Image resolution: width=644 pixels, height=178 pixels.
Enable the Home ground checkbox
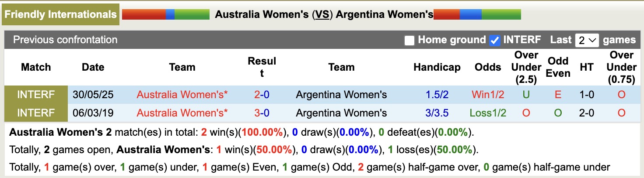point(409,41)
